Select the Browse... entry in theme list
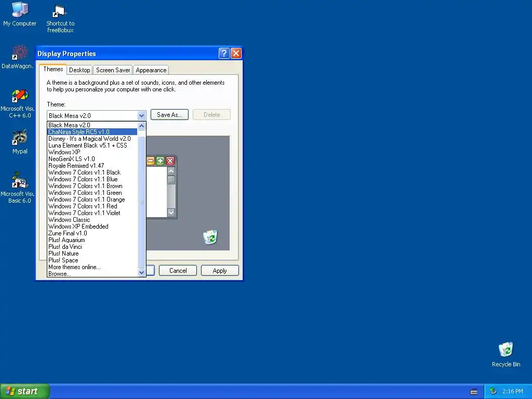The width and height of the screenshot is (532, 399). click(92, 273)
